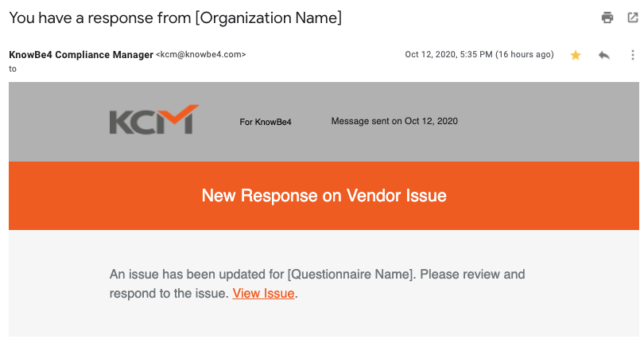Viewport: 644px width, 351px height.
Task: Follow the View Issue link
Action: coord(263,294)
